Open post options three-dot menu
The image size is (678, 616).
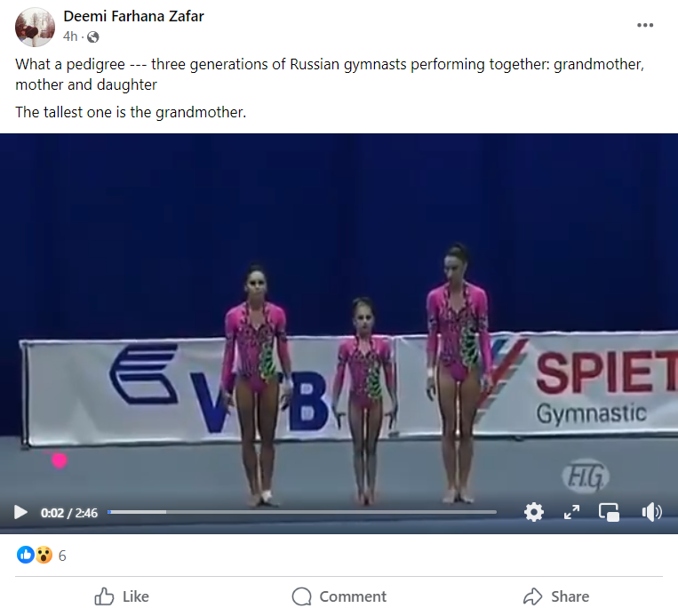[645, 25]
